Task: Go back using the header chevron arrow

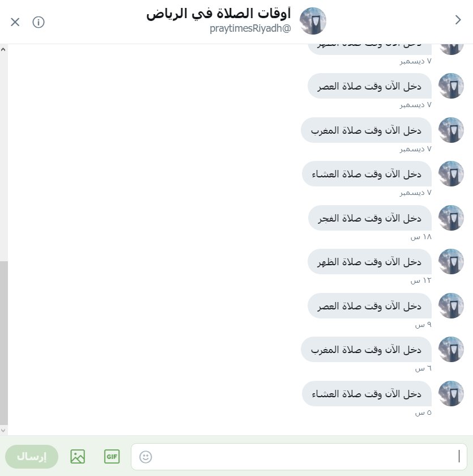Action: coord(458,20)
